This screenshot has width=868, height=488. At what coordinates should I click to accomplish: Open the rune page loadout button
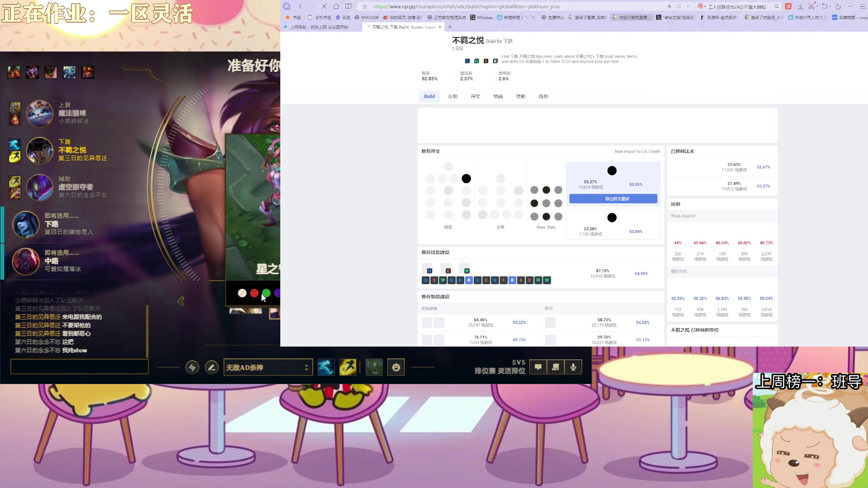[192, 367]
